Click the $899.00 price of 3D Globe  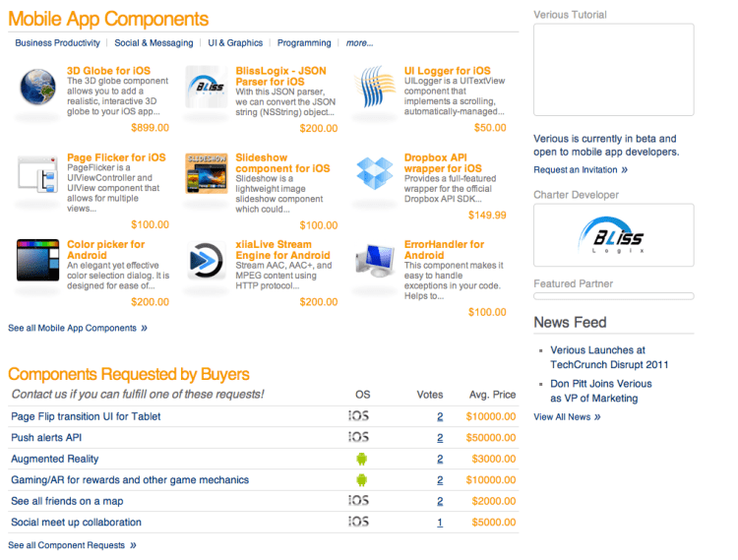150,128
